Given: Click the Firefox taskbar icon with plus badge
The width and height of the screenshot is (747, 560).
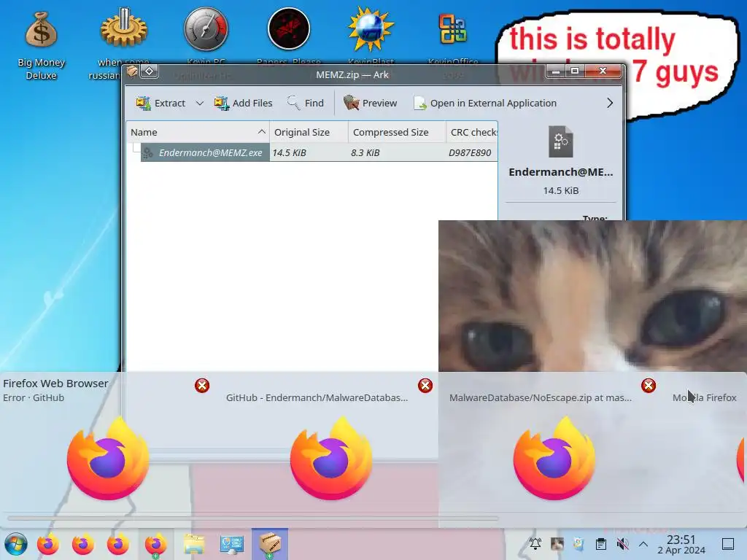Looking at the screenshot, I should [x=155, y=544].
